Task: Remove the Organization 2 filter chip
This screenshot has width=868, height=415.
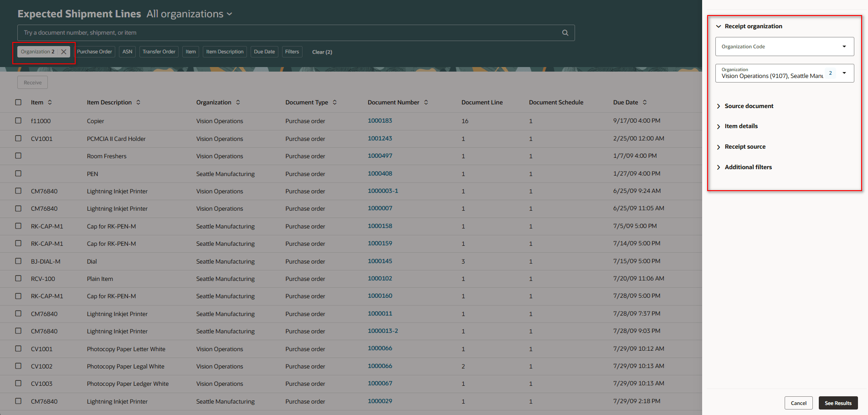Action: coord(64,52)
